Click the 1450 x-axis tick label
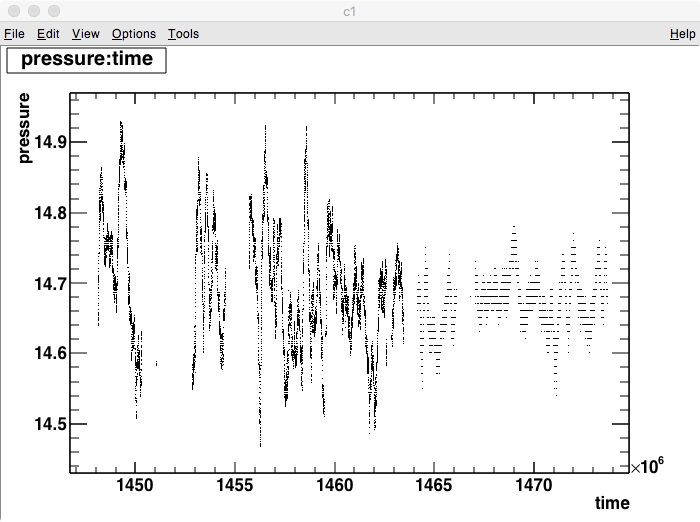700x522 pixels. (x=134, y=486)
